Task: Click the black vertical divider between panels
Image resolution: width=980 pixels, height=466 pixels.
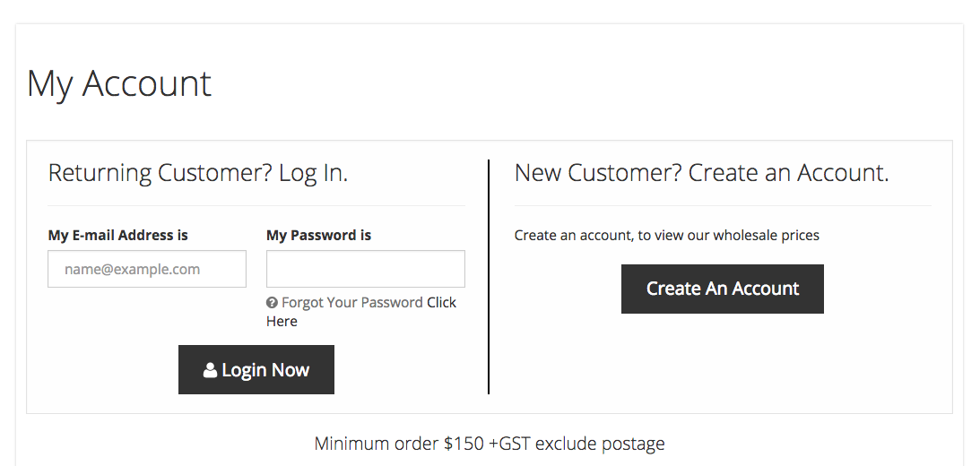Action: point(488,277)
